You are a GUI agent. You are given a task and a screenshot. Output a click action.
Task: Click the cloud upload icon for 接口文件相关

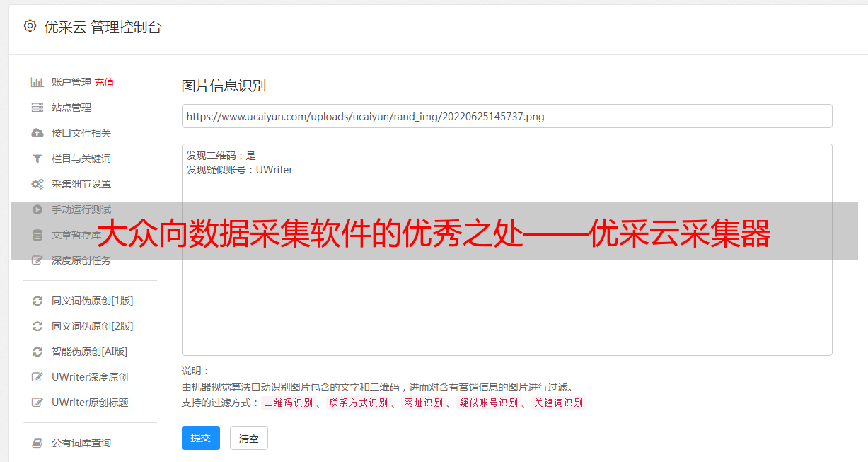tap(37, 133)
